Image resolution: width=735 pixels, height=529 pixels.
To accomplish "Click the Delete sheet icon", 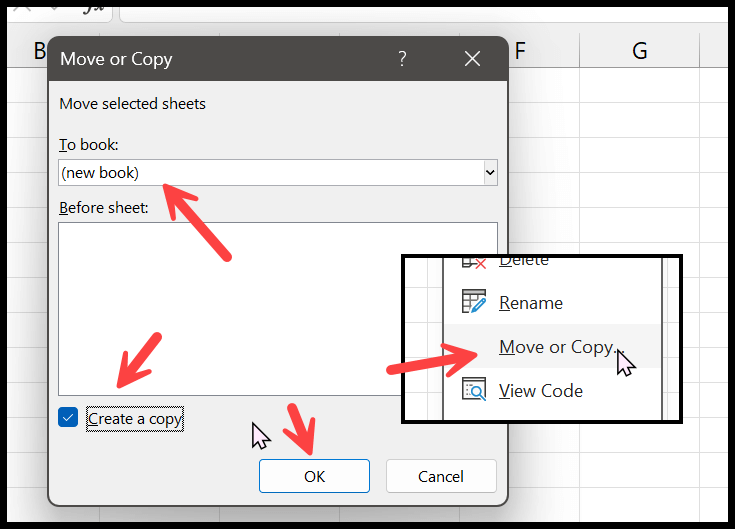I will click(473, 262).
